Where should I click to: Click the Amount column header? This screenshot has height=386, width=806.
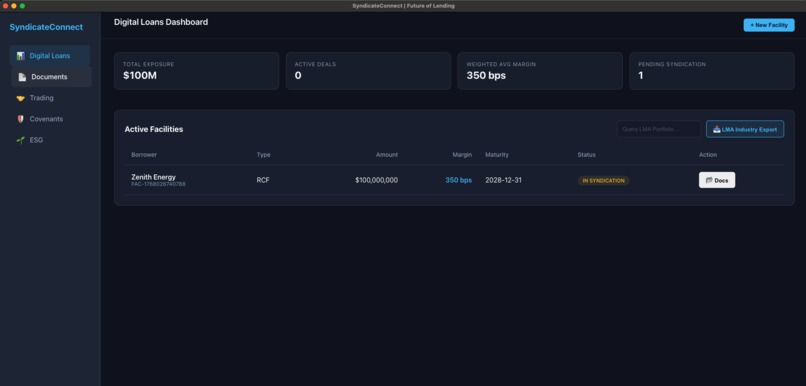387,155
